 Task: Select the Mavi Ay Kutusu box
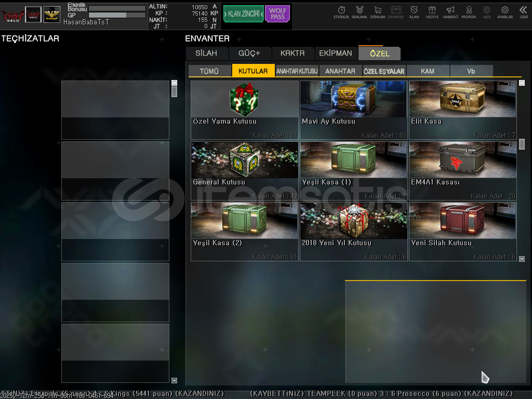[353, 110]
